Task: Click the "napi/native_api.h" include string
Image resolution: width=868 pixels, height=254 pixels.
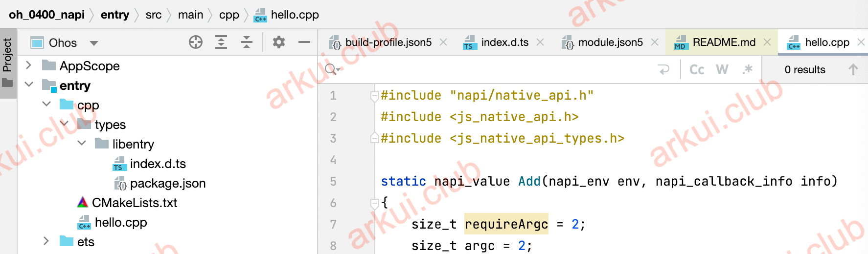Action: click(522, 95)
